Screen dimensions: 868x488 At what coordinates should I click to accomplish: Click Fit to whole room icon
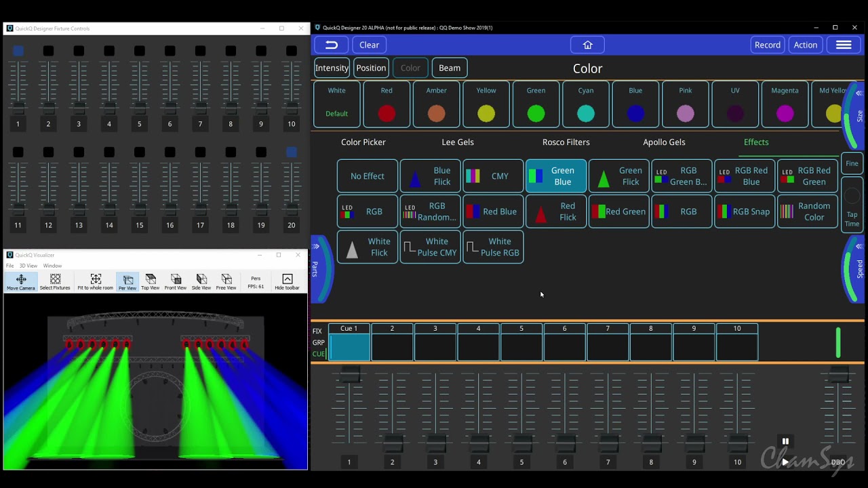pyautogui.click(x=96, y=282)
